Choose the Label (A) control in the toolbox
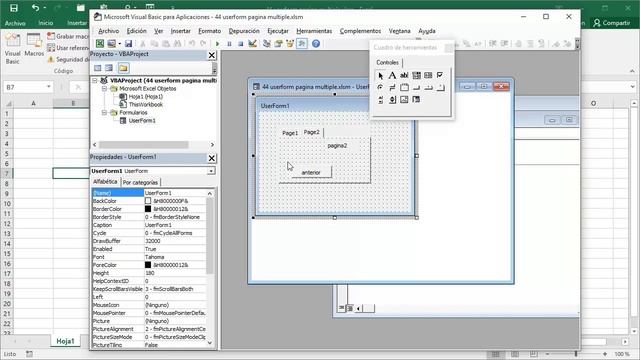The width and height of the screenshot is (640, 360). (392, 76)
